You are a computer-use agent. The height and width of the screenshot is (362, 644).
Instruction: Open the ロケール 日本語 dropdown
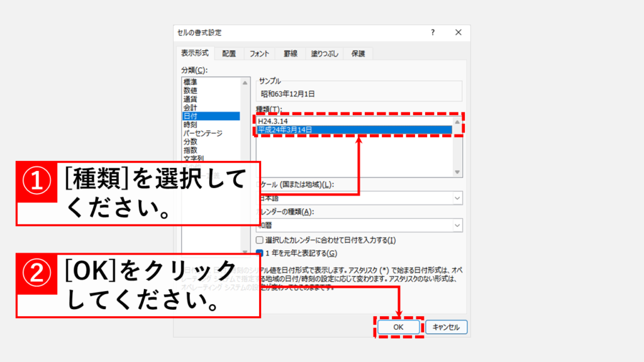pyautogui.click(x=457, y=198)
